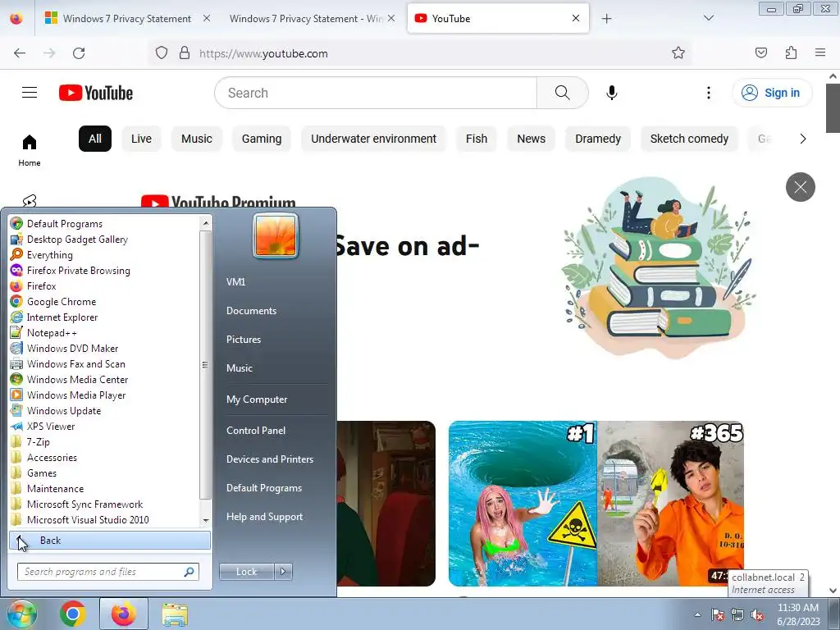
Task: Expand the 7-Zip folder
Action: pos(38,442)
